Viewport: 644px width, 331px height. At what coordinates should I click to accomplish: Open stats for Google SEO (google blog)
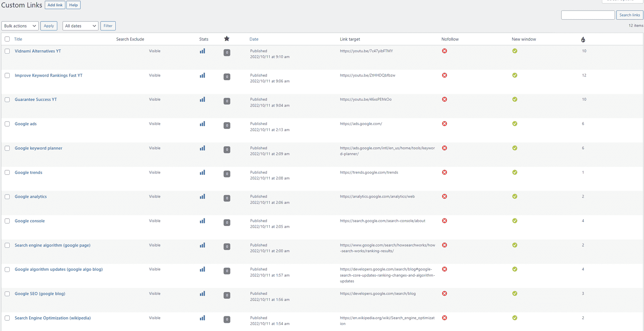pyautogui.click(x=202, y=293)
